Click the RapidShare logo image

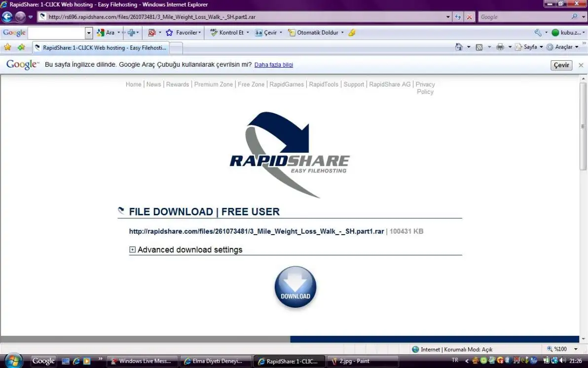coord(290,154)
